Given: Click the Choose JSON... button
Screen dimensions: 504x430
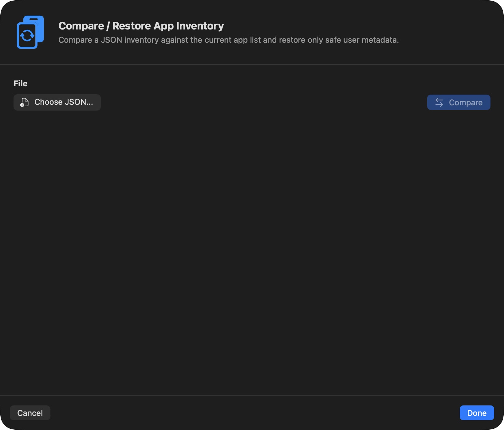Looking at the screenshot, I should (x=57, y=102).
